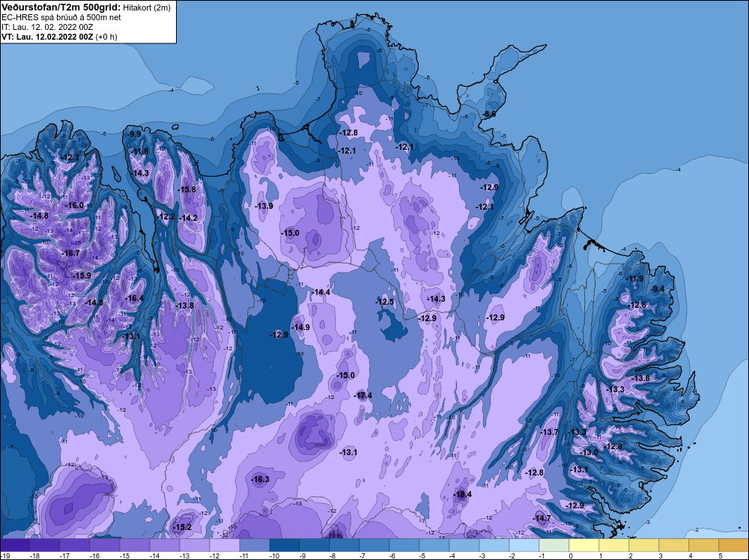Screen dimensions: 749x560
Task: Click the -11.8 temperature reading
Action: [x=140, y=151]
